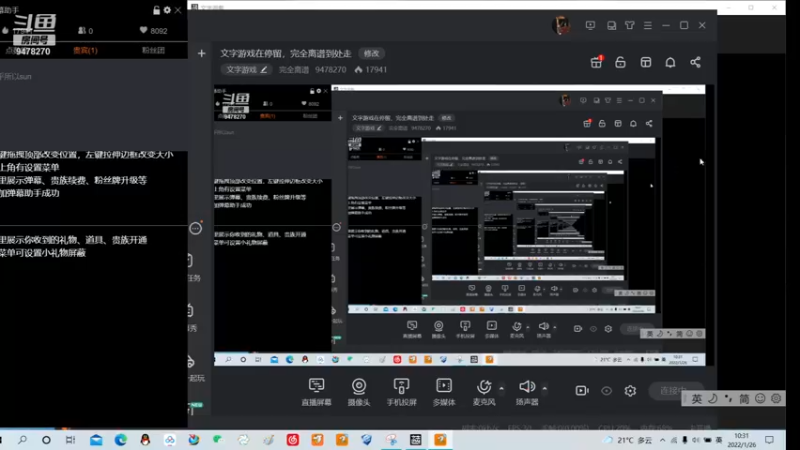The image size is (800, 450).
Task: Unlock the danmu helper with lock icon
Action: pos(157,10)
